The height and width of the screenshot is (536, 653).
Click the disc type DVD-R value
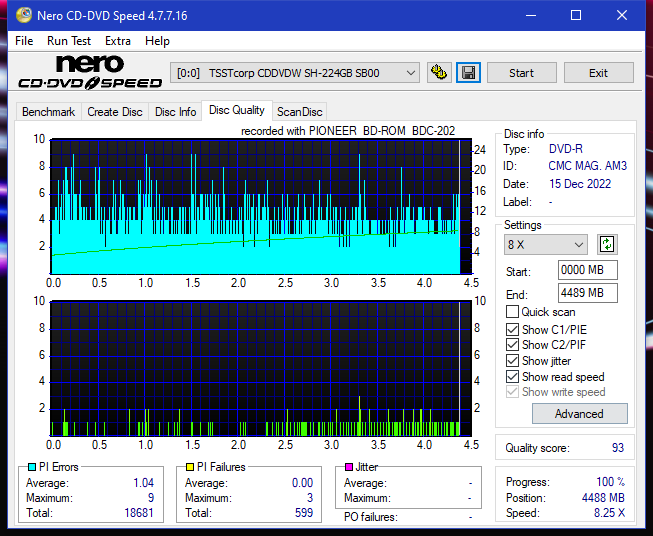click(566, 149)
